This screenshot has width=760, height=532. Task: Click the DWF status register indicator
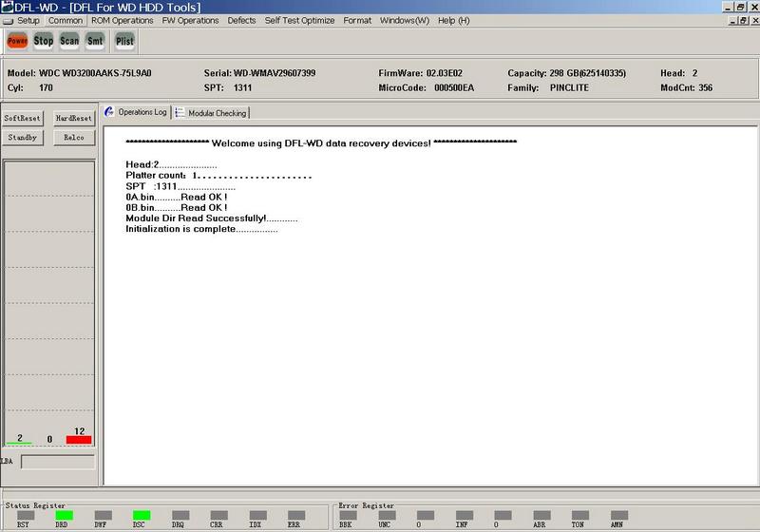104,515
